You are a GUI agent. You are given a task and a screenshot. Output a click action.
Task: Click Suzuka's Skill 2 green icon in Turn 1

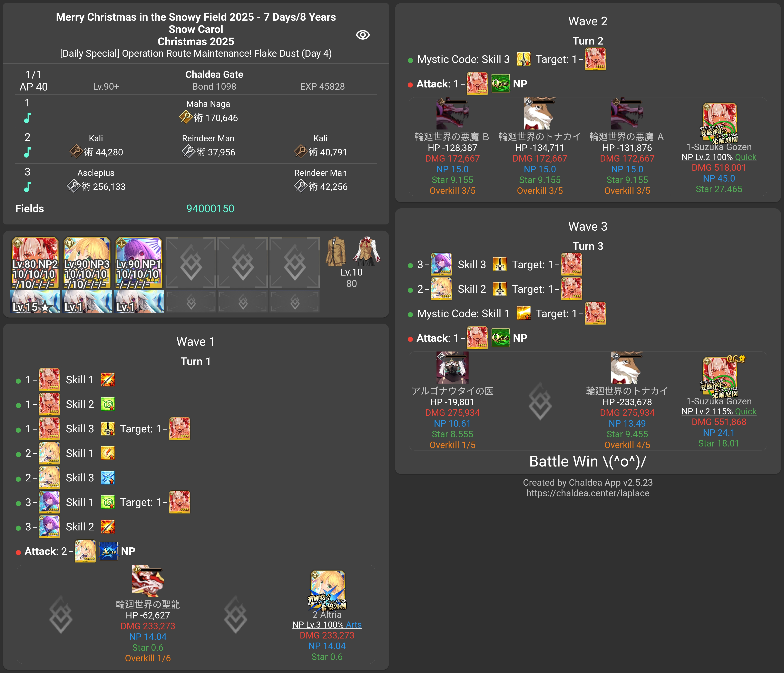108,404
